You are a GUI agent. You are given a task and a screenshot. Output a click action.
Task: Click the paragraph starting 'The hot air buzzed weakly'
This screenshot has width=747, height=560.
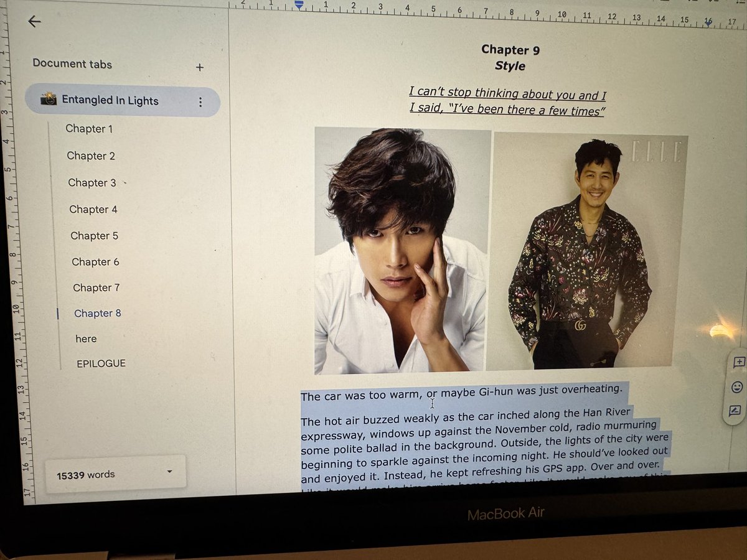point(486,447)
